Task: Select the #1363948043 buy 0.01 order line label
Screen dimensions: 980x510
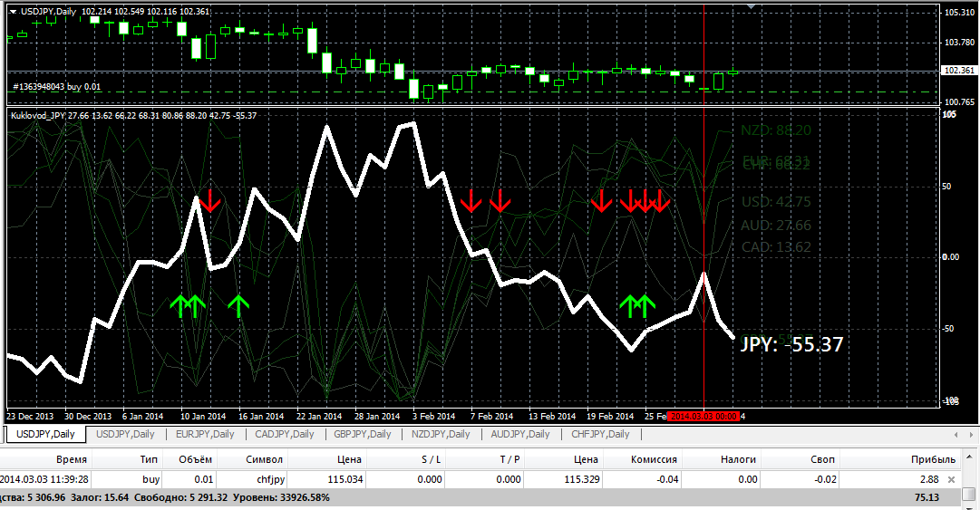Action: pyautogui.click(x=57, y=87)
